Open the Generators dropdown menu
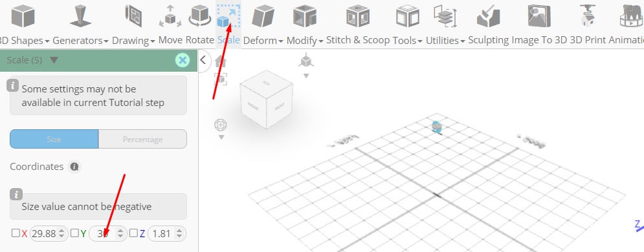 point(80,41)
